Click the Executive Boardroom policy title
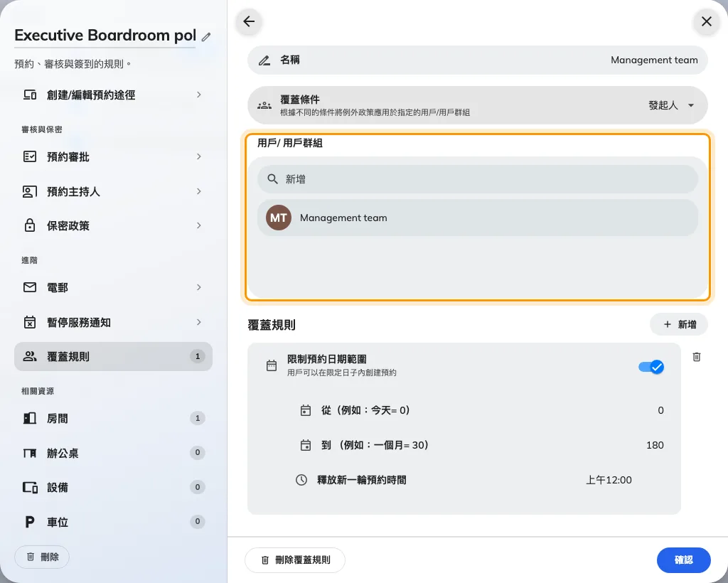The width and height of the screenshot is (728, 583). pos(105,36)
